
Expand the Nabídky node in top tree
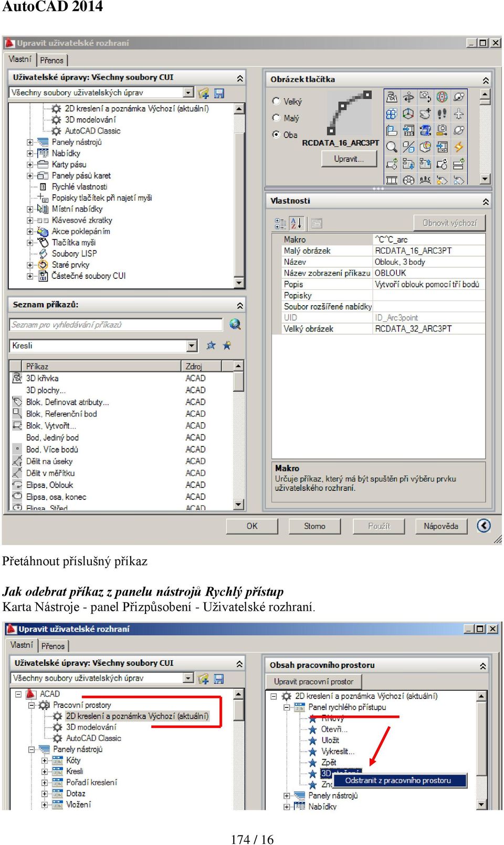[x=30, y=153]
